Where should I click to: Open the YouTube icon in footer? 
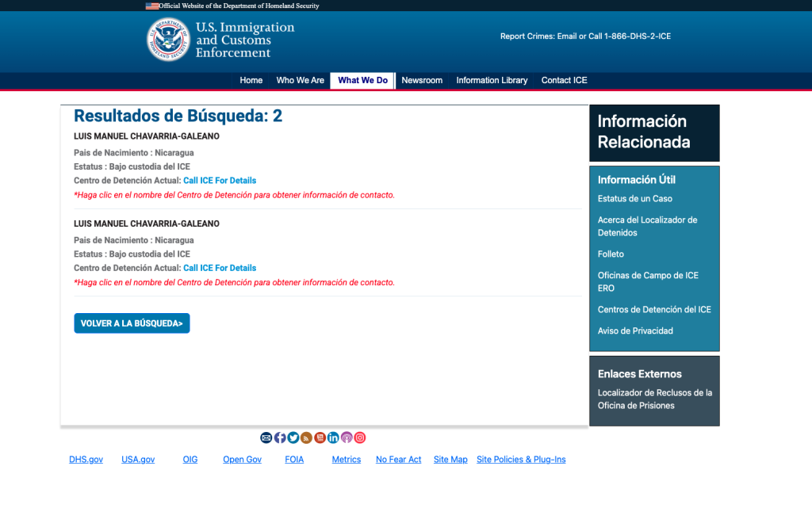(x=320, y=438)
